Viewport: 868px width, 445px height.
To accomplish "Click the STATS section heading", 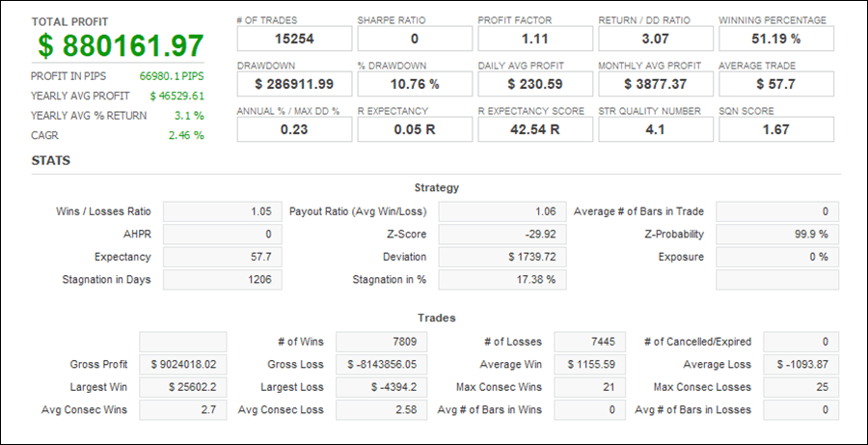I will 50,160.
